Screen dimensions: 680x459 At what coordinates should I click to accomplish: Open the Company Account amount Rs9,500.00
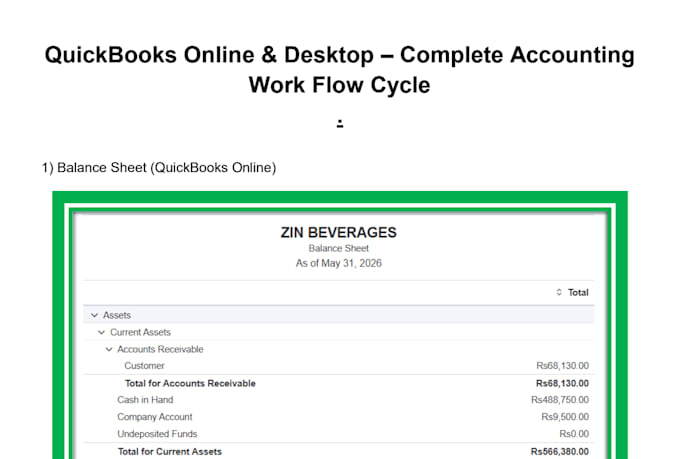coord(565,417)
